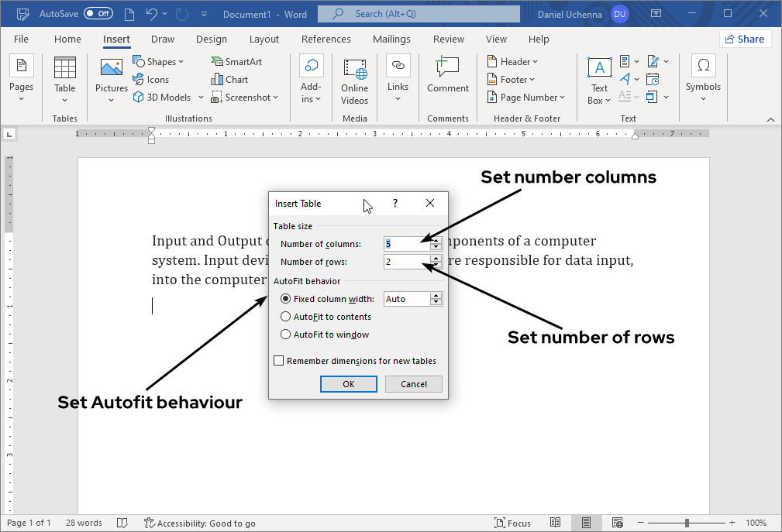Select the Fixed column width radio button
Screen dimensions: 782x532
click(x=286, y=299)
